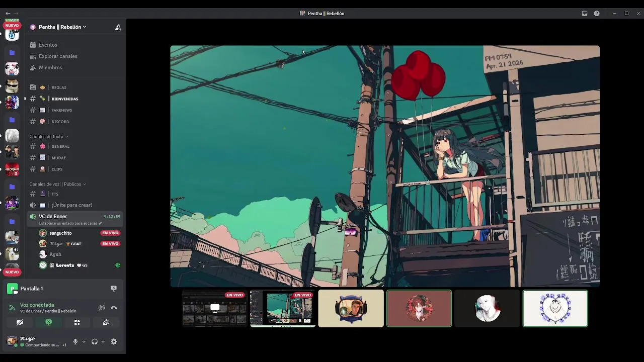Click the speaker icon of VC de Enner

point(33,217)
